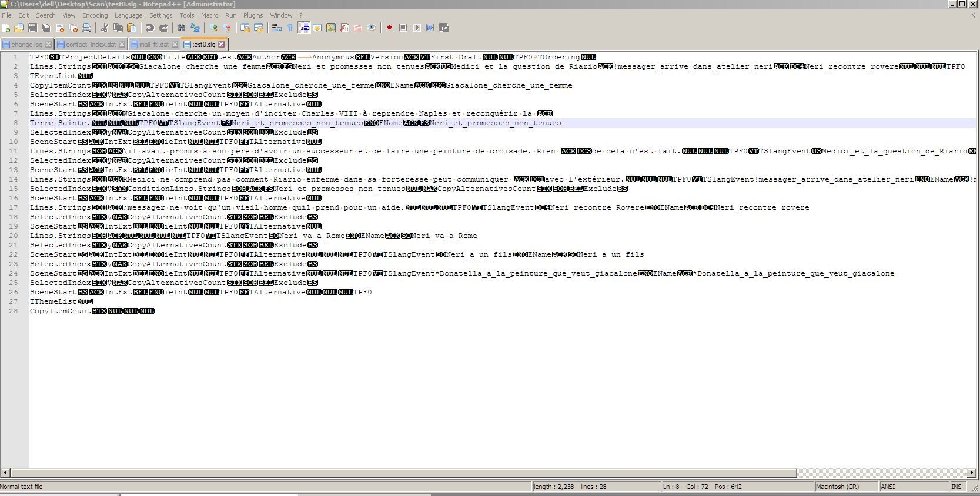980x496 pixels.
Task: Click the Copy toolbar icon
Action: (x=118, y=28)
